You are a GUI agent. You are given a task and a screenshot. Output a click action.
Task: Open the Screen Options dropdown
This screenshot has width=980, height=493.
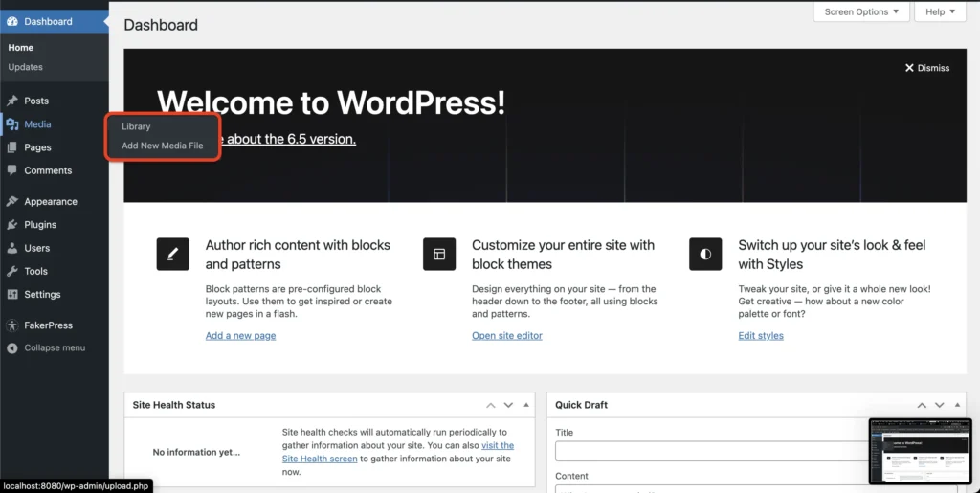861,11
